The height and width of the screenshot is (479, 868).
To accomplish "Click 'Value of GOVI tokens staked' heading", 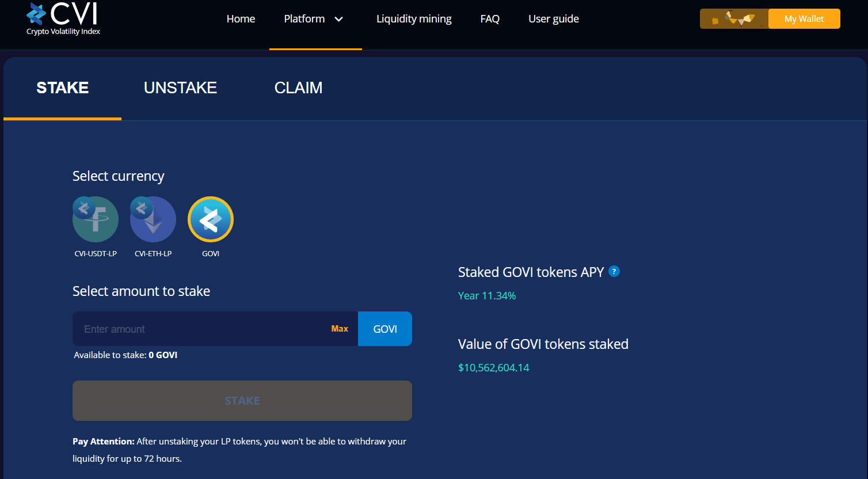I will tap(543, 344).
